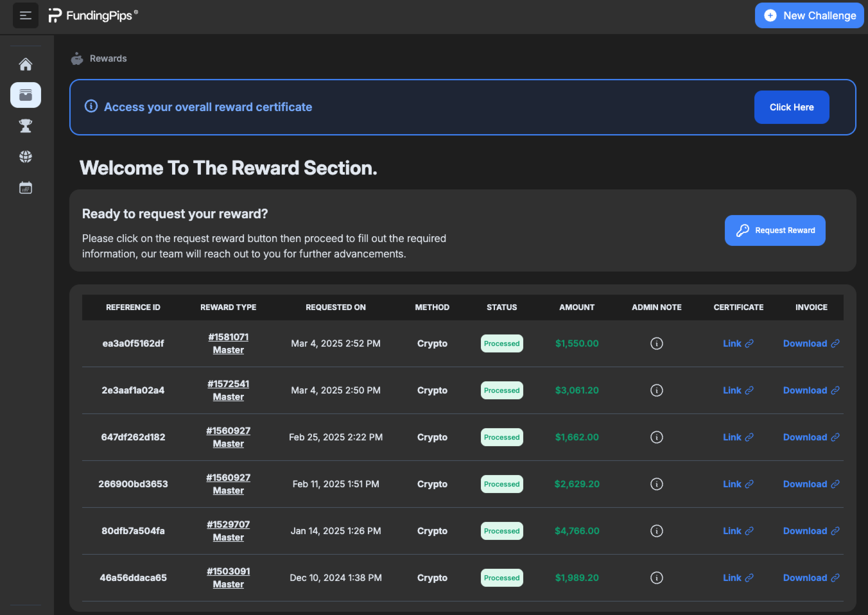Open account #1581071 Master link
Screen dimensions: 868x615
(x=229, y=343)
